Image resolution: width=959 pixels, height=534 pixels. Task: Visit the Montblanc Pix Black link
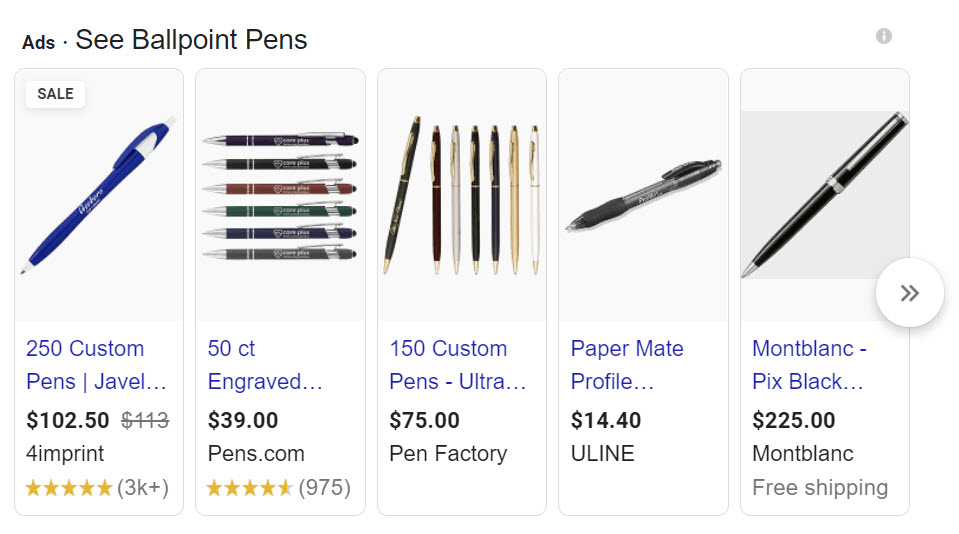809,365
